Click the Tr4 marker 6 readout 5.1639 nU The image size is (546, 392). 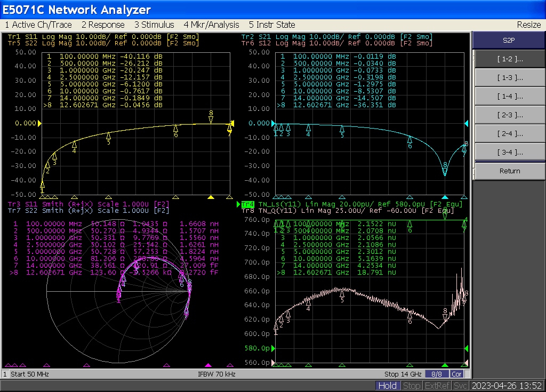377,259
